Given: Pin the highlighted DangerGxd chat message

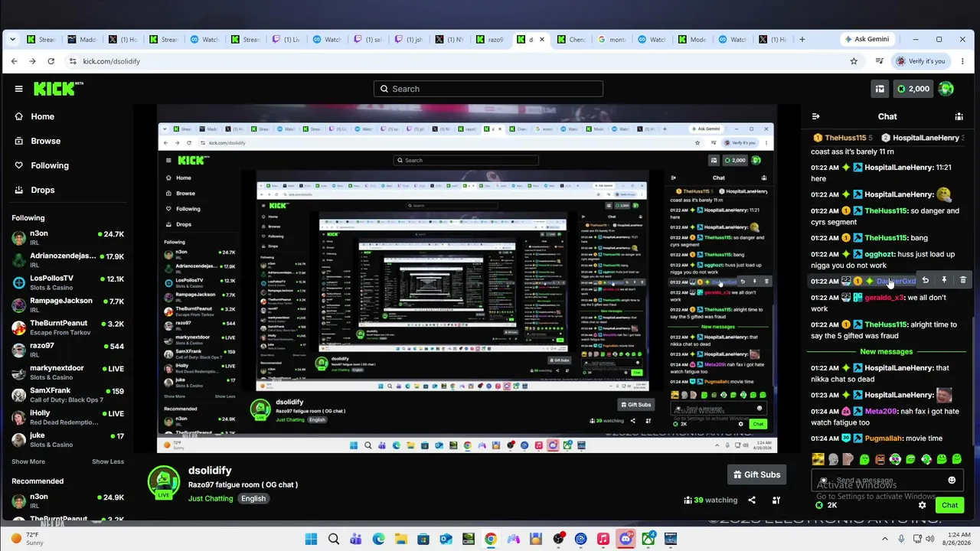Looking at the screenshot, I should tap(944, 281).
